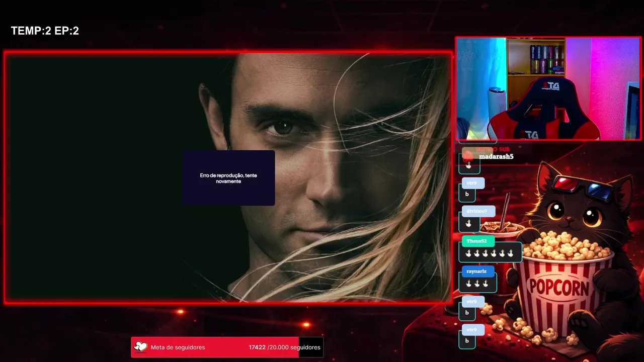The height and width of the screenshot is (362, 644).
Task: Click the "Meta de seguidores" label
Action: pos(178,347)
